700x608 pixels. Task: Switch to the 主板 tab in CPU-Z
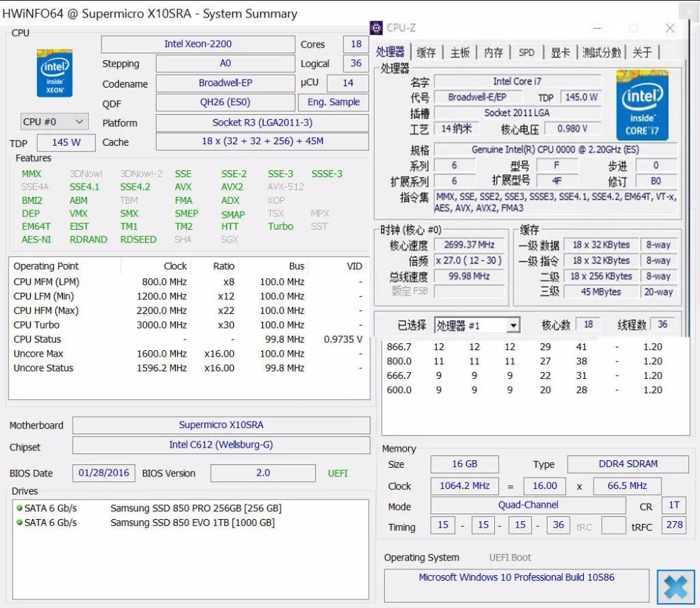click(460, 53)
